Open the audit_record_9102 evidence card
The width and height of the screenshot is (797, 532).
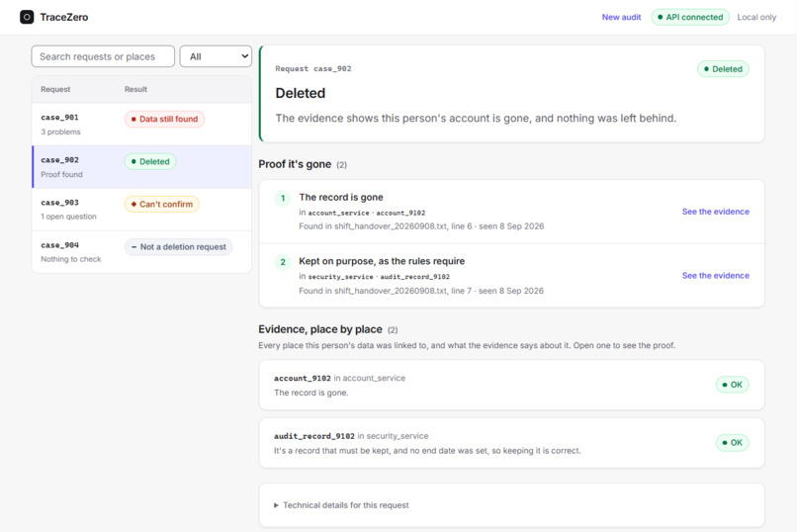pos(511,443)
